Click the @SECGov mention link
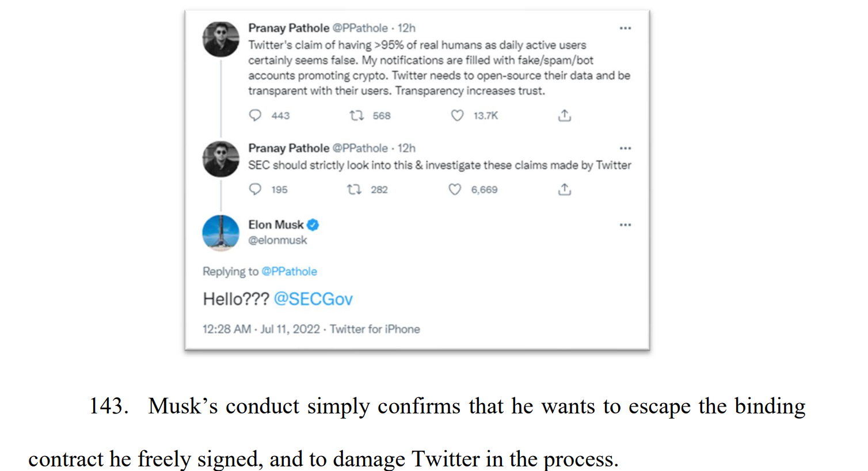Screen dimensions: 868x471 click(313, 299)
